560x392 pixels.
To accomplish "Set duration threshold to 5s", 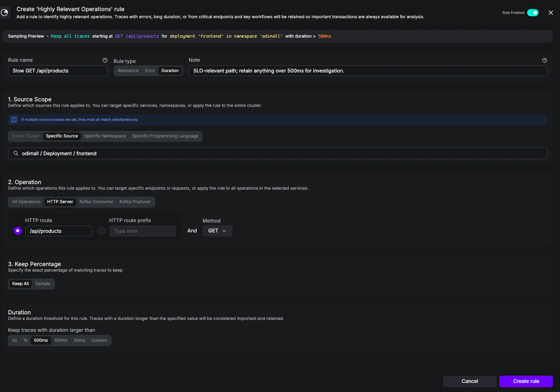I will 15,341.
